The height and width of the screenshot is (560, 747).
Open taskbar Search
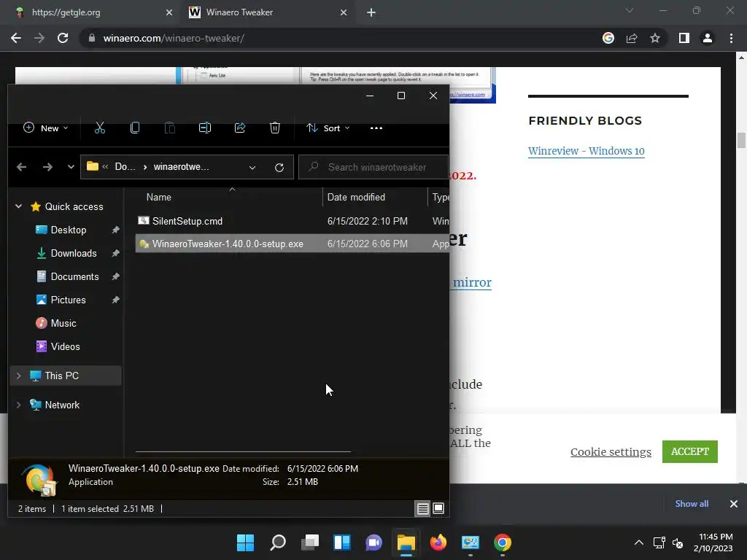point(278,542)
